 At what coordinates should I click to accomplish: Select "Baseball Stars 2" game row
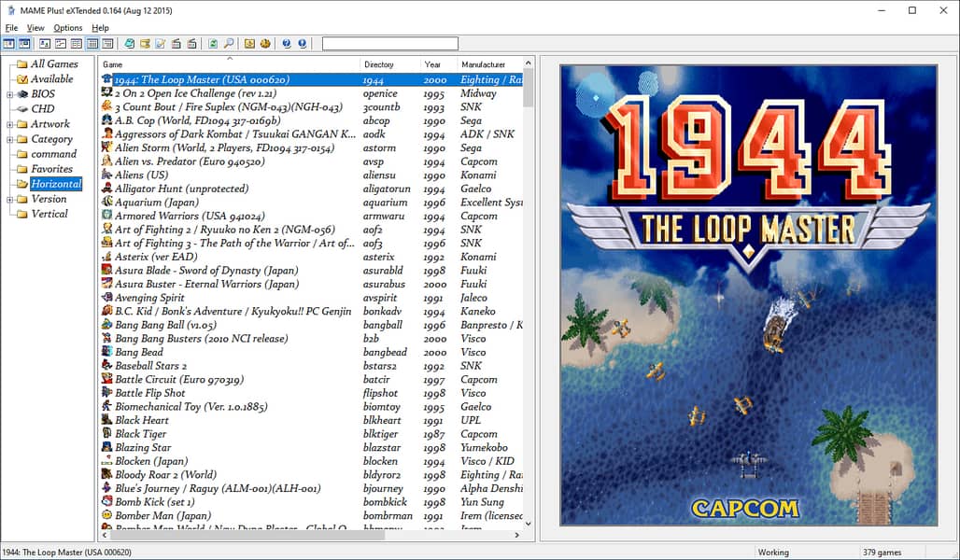[x=312, y=365]
